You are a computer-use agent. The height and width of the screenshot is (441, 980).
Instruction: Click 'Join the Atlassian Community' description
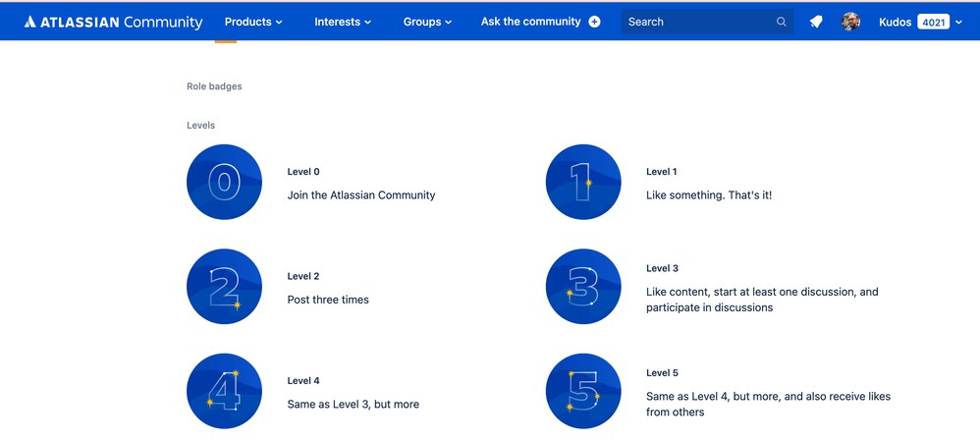[x=361, y=195]
